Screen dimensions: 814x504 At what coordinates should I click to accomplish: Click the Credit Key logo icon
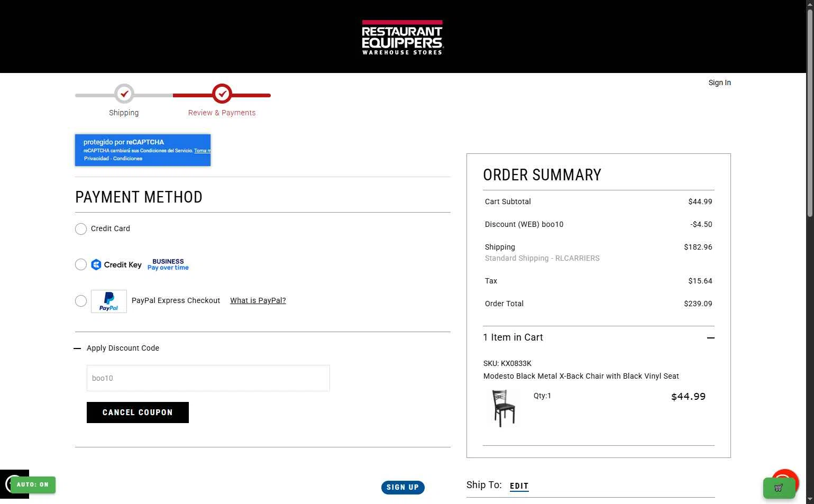pyautogui.click(x=96, y=264)
